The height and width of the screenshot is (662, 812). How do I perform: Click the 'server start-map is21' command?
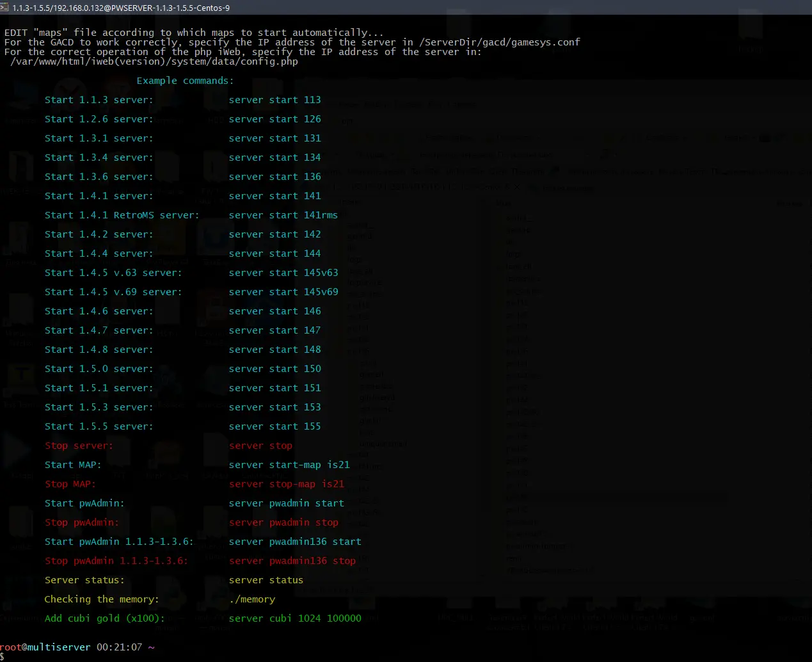pos(289,465)
